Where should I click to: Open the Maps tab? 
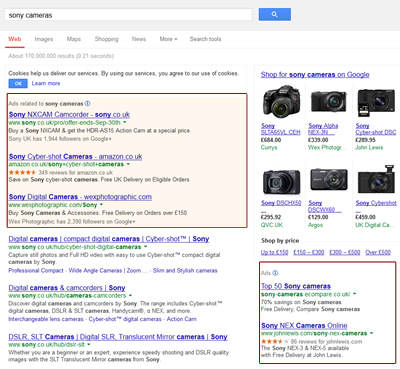74,39
